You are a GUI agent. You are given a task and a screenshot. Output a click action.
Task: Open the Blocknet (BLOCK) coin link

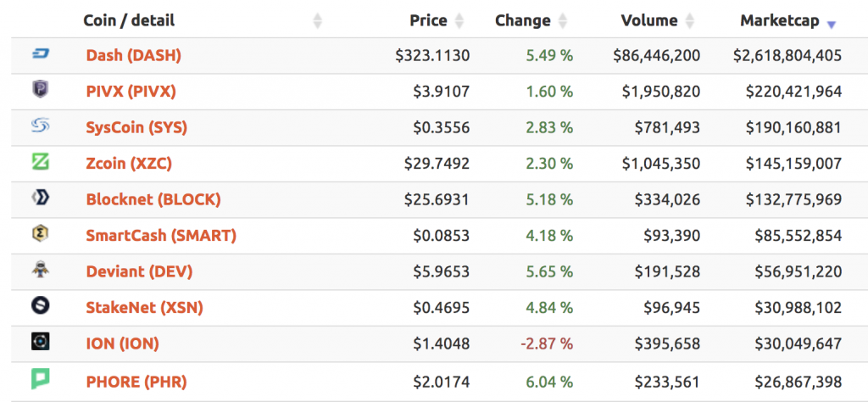153,199
